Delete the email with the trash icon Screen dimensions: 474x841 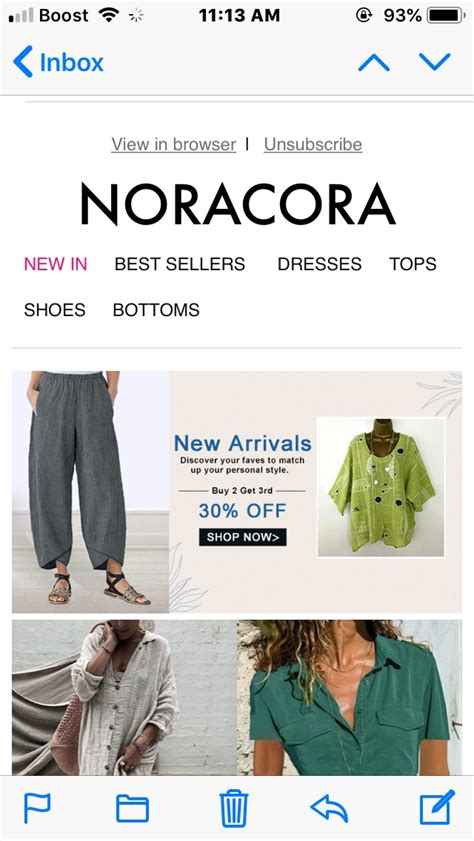tap(234, 808)
